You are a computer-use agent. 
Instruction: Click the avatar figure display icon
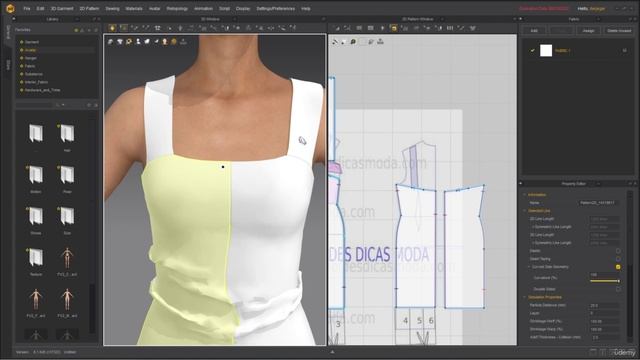[138, 42]
